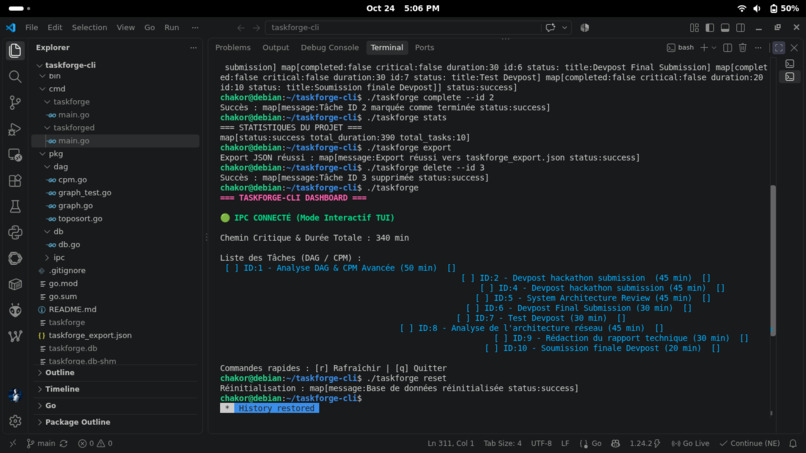Open graph_test.go file
Image resolution: width=806 pixels, height=453 pixels.
84,192
